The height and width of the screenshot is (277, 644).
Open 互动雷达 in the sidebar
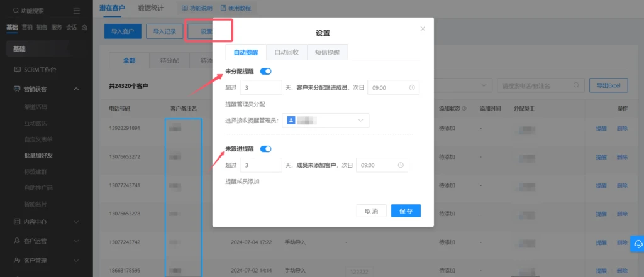tap(35, 123)
